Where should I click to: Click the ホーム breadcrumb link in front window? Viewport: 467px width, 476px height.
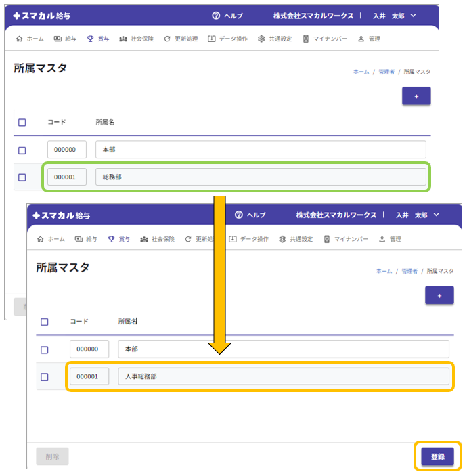(x=384, y=271)
